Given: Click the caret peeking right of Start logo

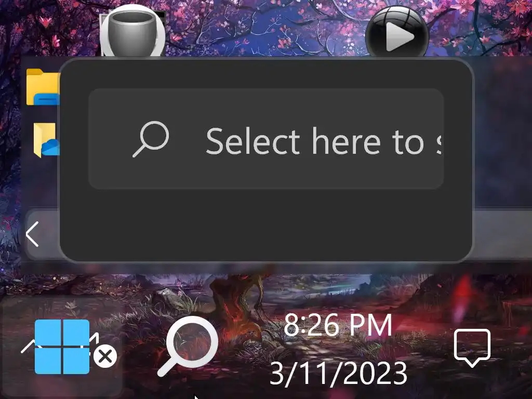Looking at the screenshot, I should [x=95, y=338].
